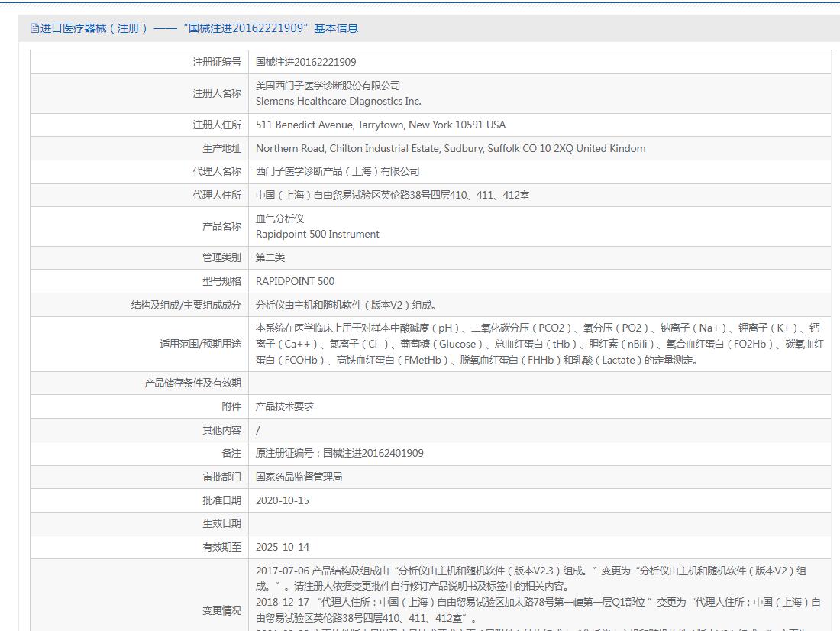Click the RAPIDPOINT 500 model specification value
Viewport: 840px width, 631px height.
[295, 281]
